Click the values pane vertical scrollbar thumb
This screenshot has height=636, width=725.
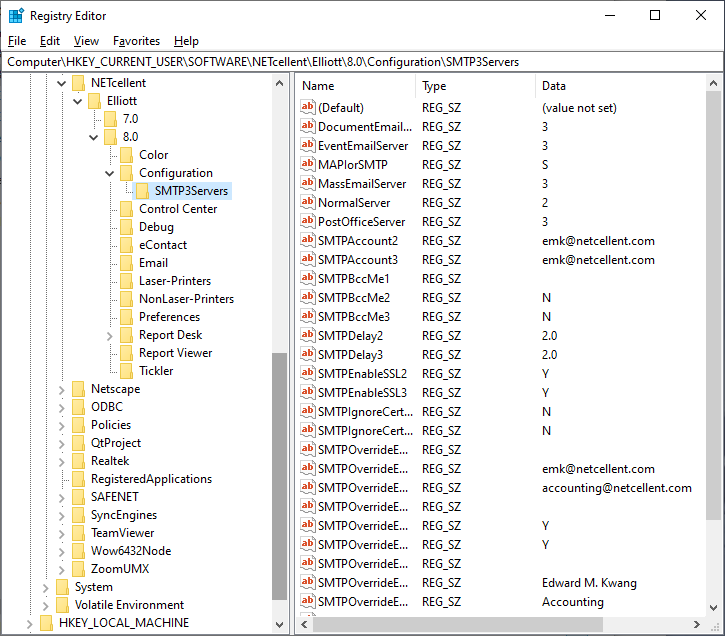[713, 305]
